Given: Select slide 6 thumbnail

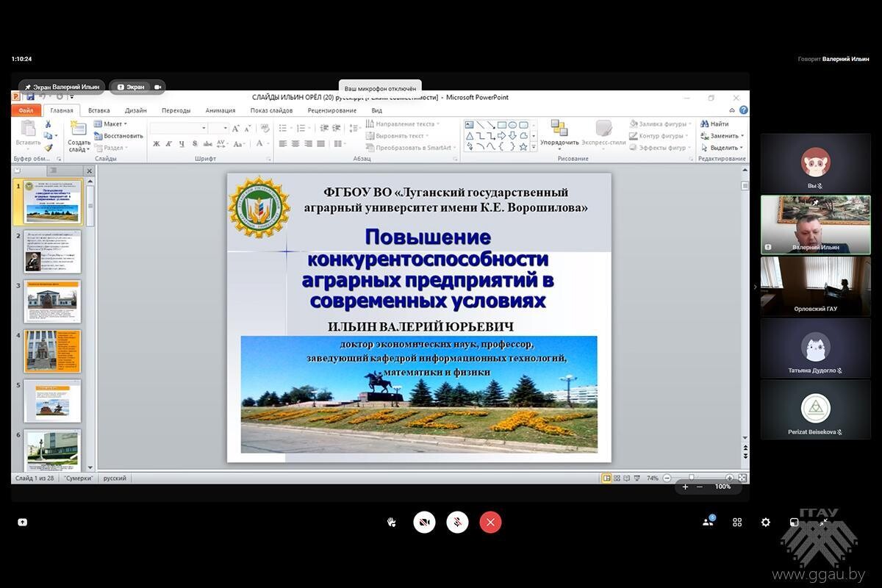Looking at the screenshot, I should coord(52,450).
